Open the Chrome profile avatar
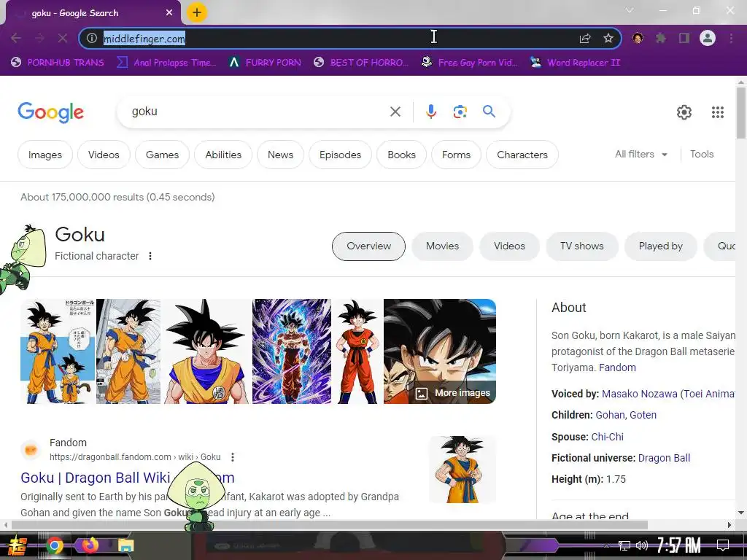 coord(708,38)
